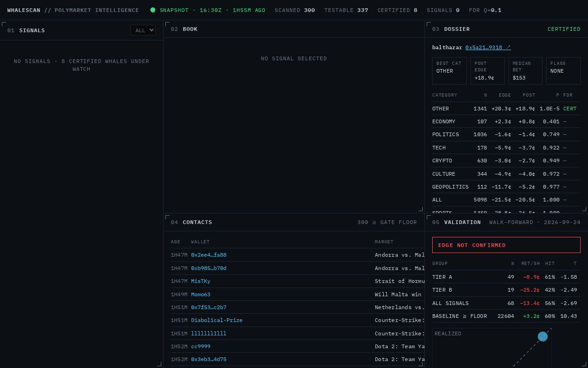Viewport: 588px width, 368px height.
Task: Open the Momo63 wallet link
Action: point(201,294)
